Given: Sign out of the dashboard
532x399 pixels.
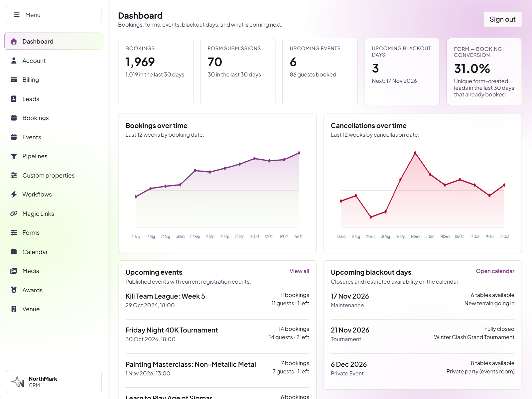Looking at the screenshot, I should click(502, 19).
